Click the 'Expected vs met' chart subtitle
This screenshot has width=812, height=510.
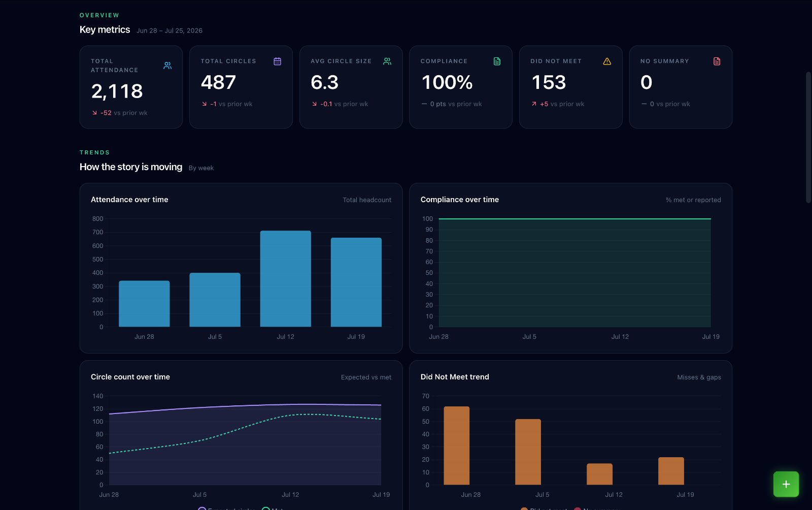pyautogui.click(x=366, y=377)
